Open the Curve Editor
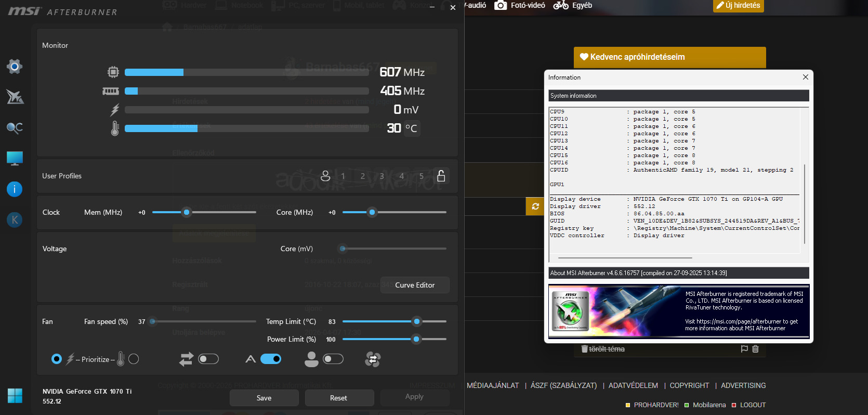 point(415,285)
